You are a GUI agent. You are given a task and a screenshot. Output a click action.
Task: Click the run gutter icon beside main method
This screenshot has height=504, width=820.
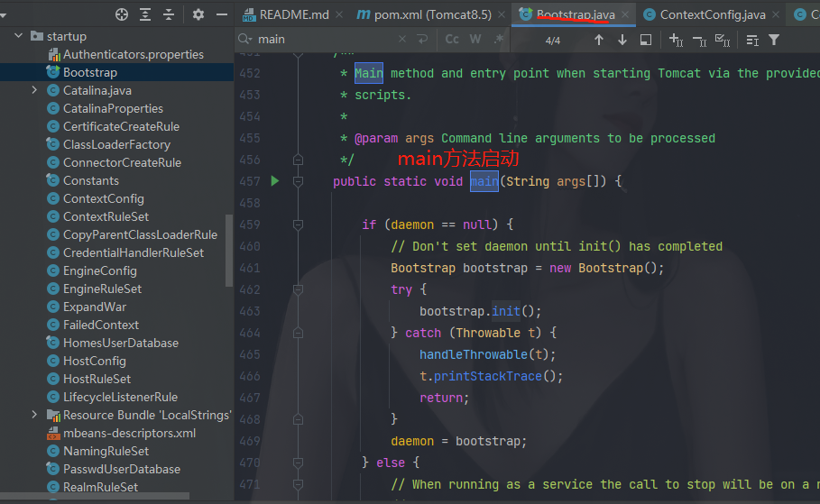pyautogui.click(x=275, y=181)
